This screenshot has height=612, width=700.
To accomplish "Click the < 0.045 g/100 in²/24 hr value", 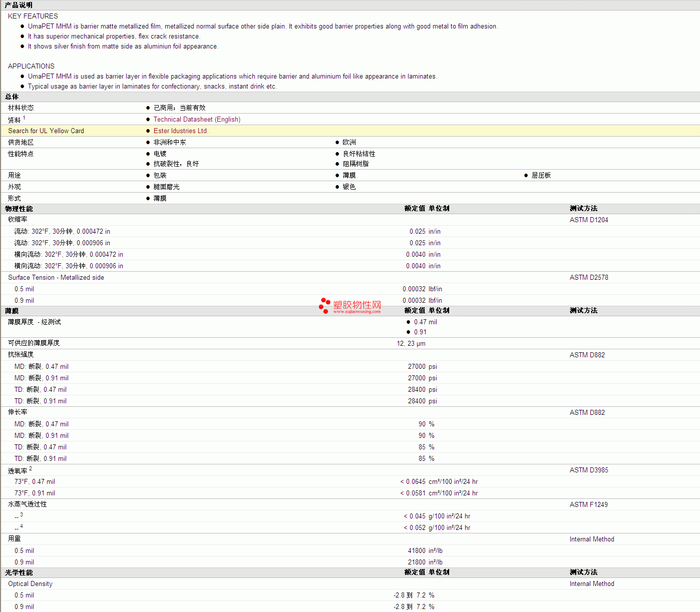I will pos(437,516).
